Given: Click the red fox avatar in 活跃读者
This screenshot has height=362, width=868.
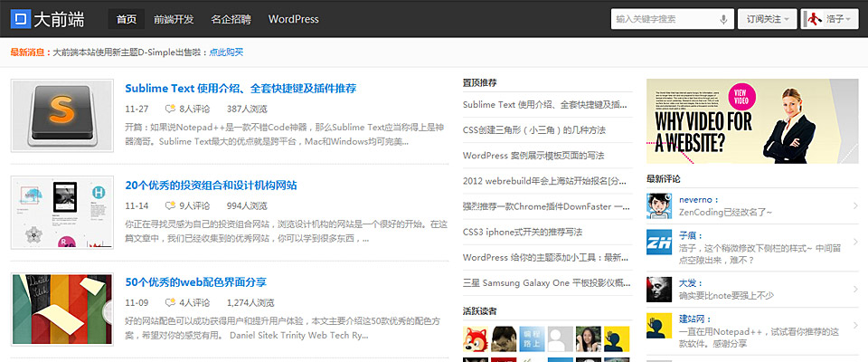Looking at the screenshot, I should (x=476, y=340).
